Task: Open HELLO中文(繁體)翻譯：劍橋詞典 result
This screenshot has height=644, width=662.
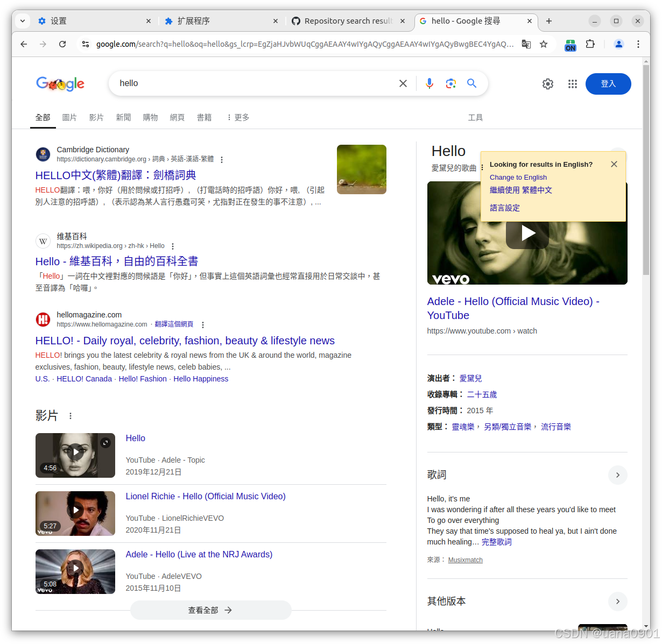Action: (116, 175)
